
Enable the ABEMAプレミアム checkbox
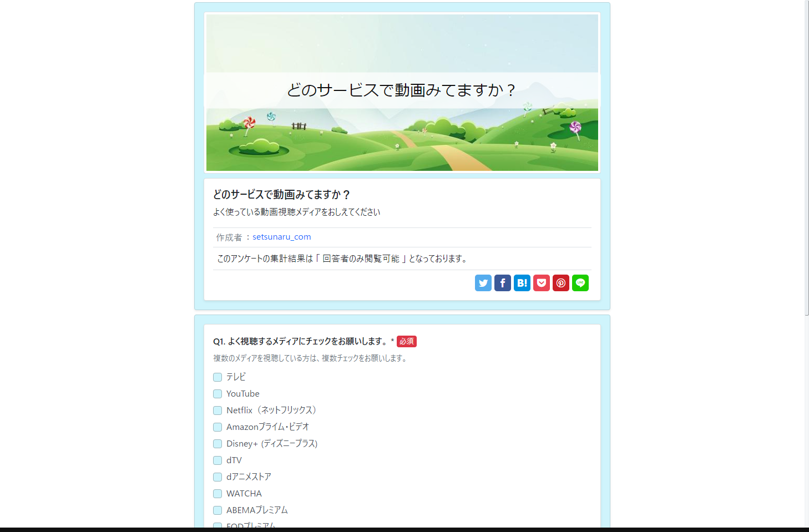pos(217,510)
